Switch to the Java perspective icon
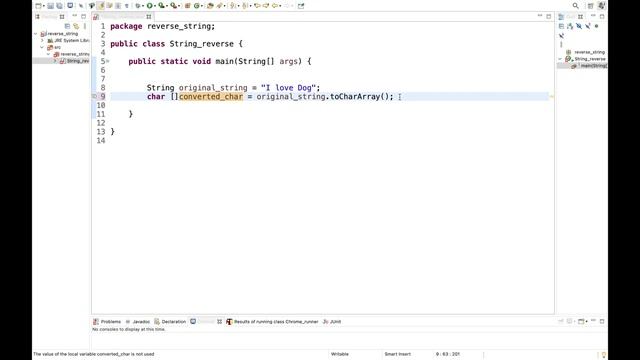This screenshot has height=360, width=640. [x=601, y=6]
